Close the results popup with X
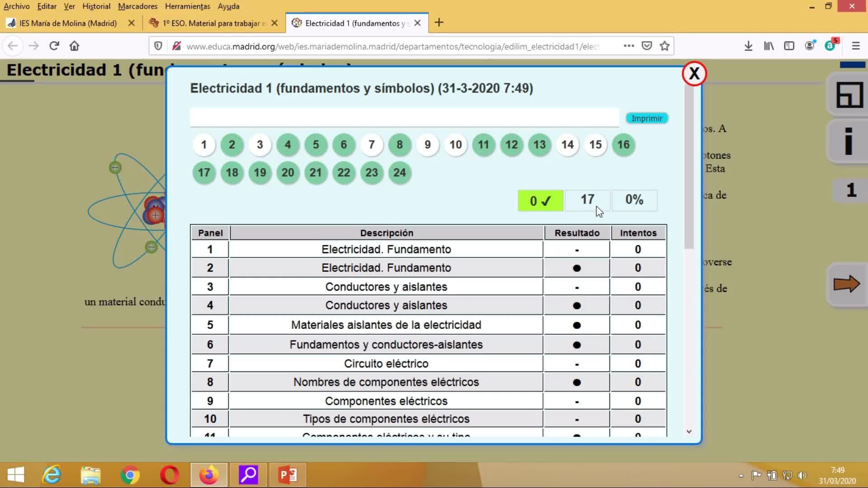 [694, 74]
